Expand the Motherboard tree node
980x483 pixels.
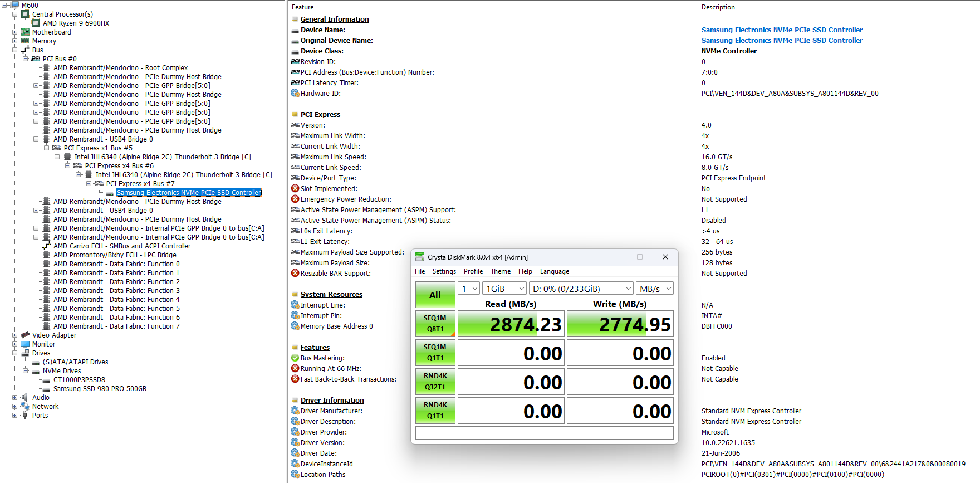coord(15,32)
